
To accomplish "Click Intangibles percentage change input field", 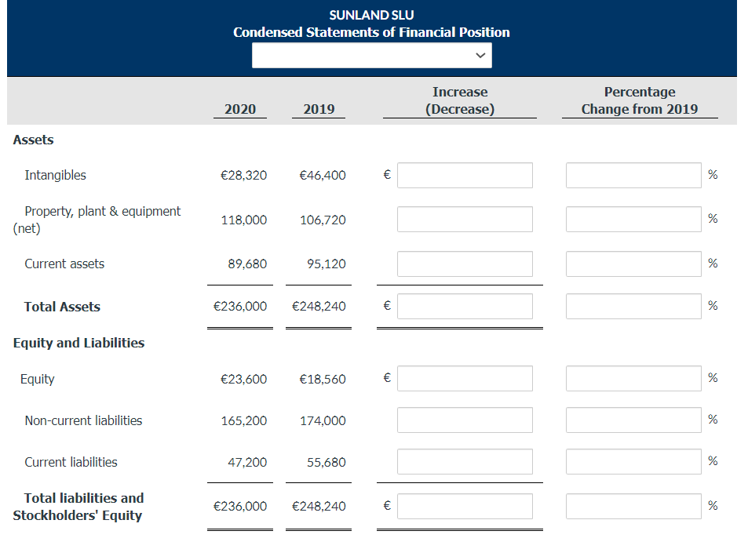I will tap(633, 176).
